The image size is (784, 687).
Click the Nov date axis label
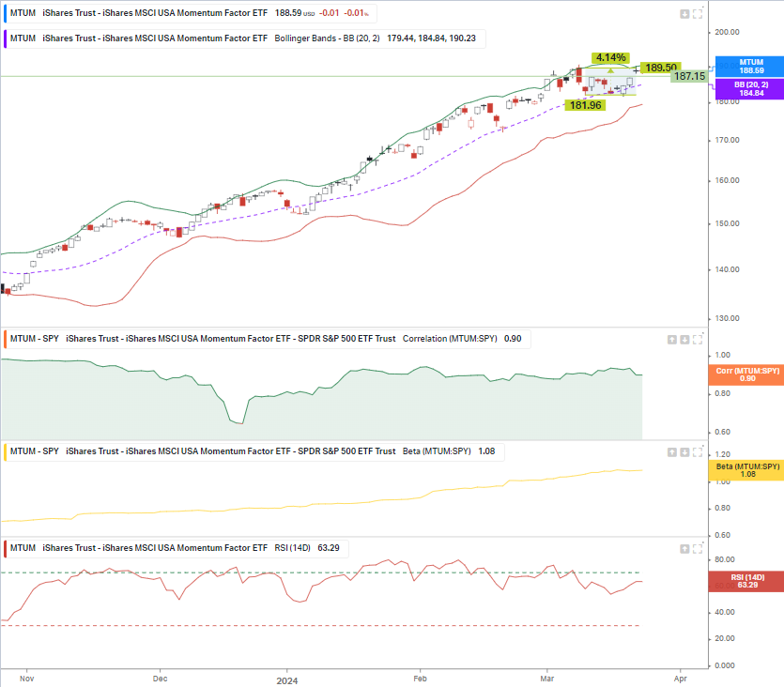coord(27,679)
